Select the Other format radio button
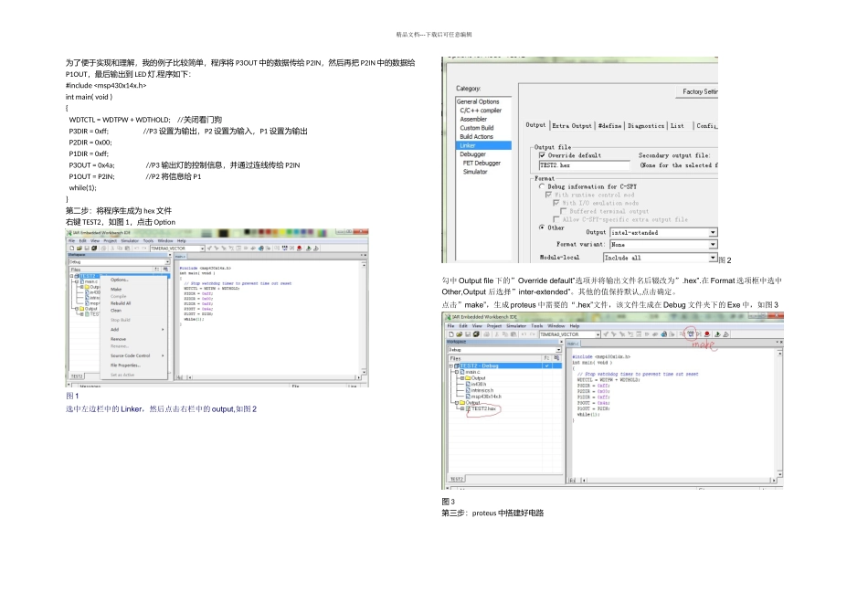The width and height of the screenshot is (868, 614). point(543,228)
